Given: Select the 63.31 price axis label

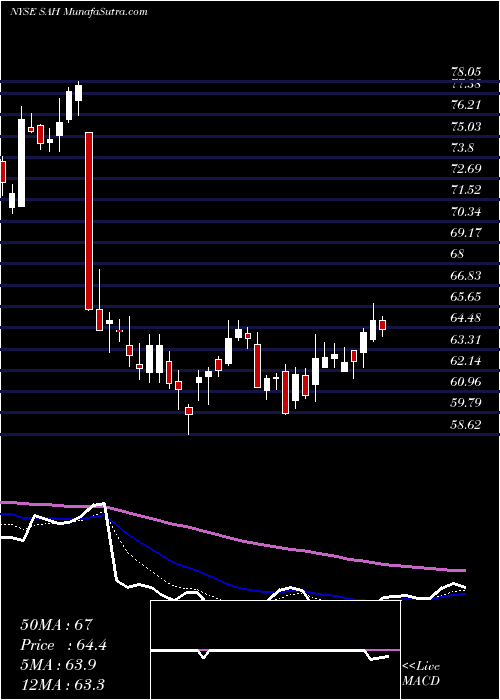Looking at the screenshot, I should click(466, 340).
